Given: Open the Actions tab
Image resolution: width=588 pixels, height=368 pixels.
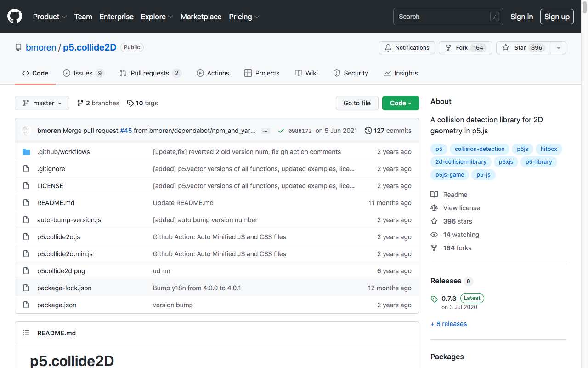Looking at the screenshot, I should point(213,73).
